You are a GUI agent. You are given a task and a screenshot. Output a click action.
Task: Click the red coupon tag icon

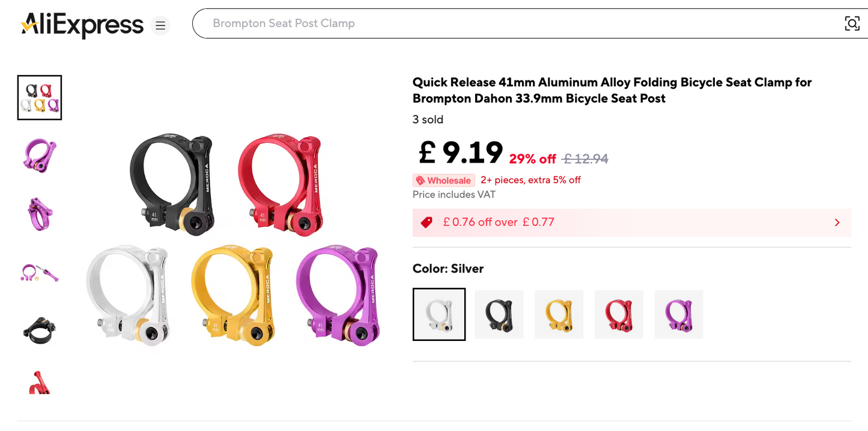pyautogui.click(x=426, y=223)
